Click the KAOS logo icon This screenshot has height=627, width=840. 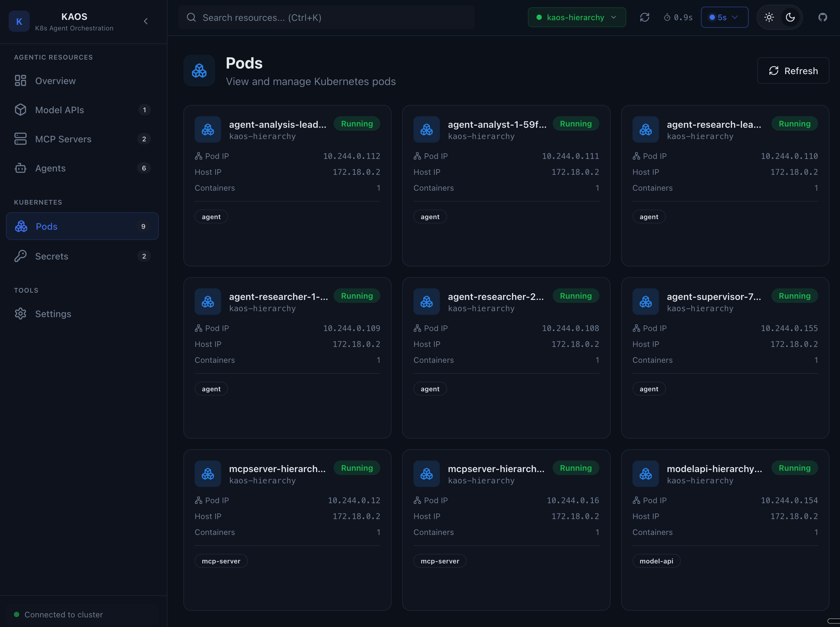click(x=19, y=21)
